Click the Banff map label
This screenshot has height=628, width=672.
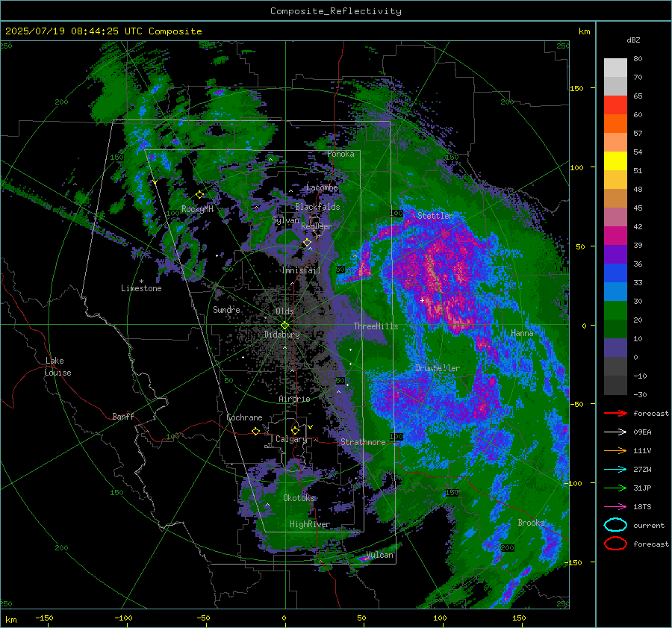tap(123, 416)
